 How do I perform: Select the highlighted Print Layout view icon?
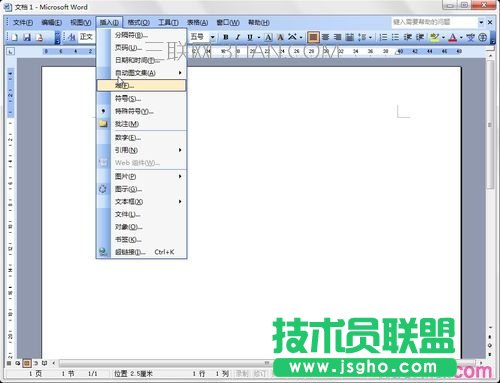tap(27, 363)
